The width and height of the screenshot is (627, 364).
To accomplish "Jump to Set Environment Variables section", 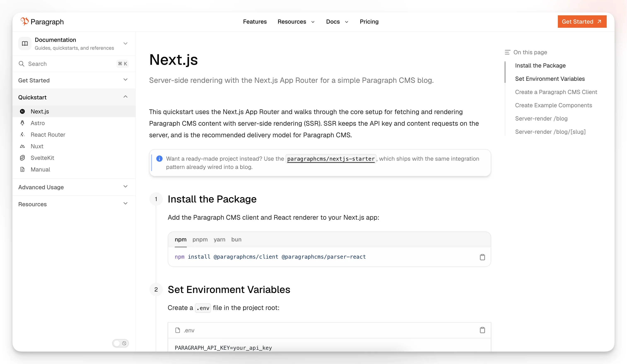I will (550, 79).
